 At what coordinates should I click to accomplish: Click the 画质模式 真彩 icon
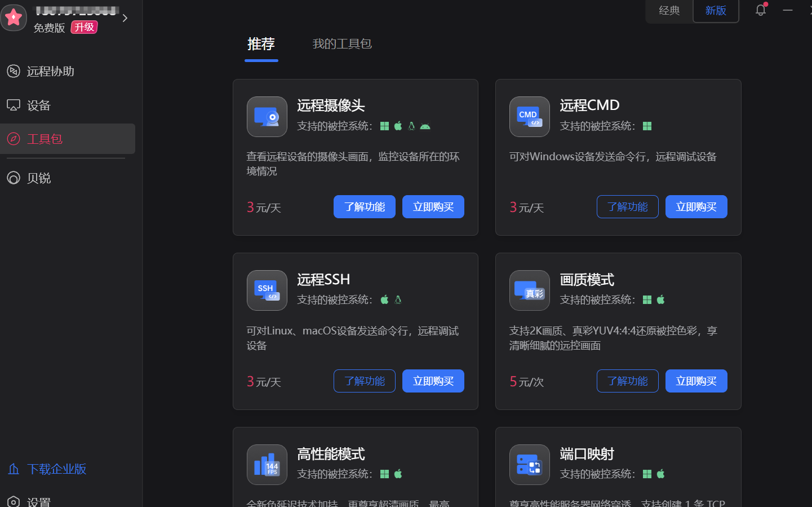pyautogui.click(x=530, y=290)
